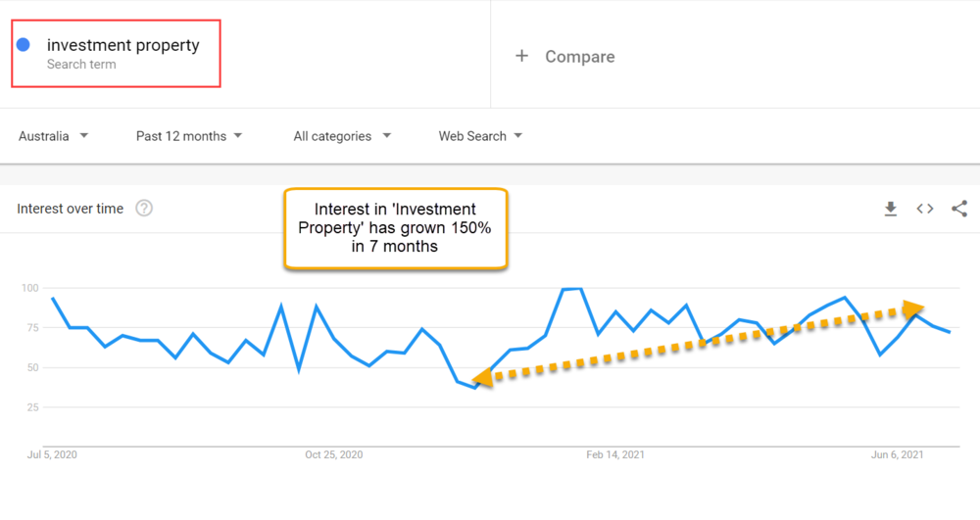Select the Oct 25, 2020 axis label

(x=334, y=454)
